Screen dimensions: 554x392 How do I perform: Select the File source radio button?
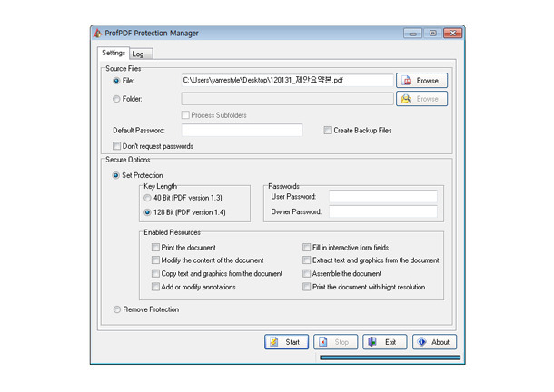(116, 81)
